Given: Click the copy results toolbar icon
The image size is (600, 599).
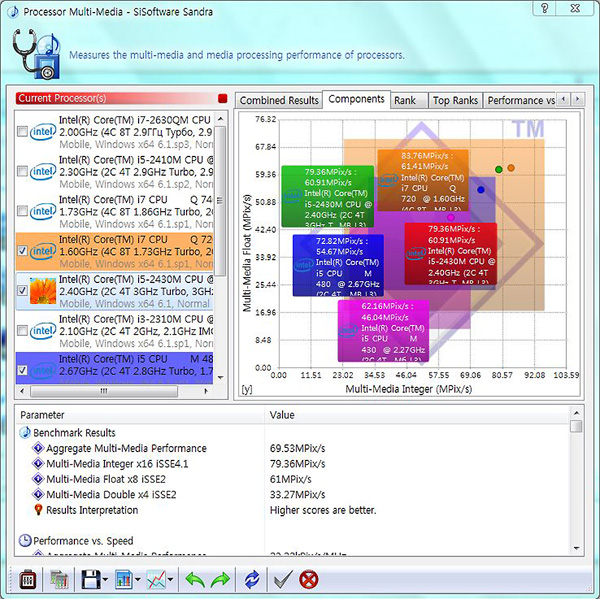Looking at the screenshot, I should (x=59, y=580).
